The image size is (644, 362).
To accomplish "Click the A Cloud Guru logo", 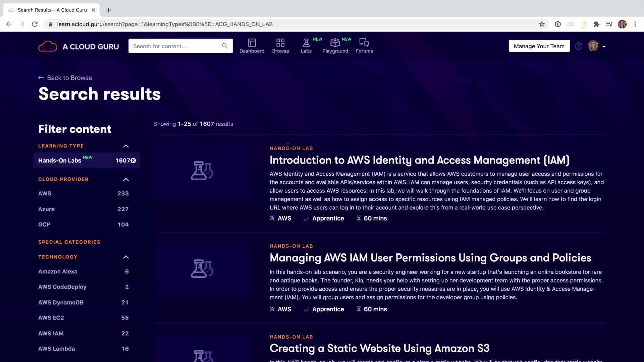I will point(78,46).
